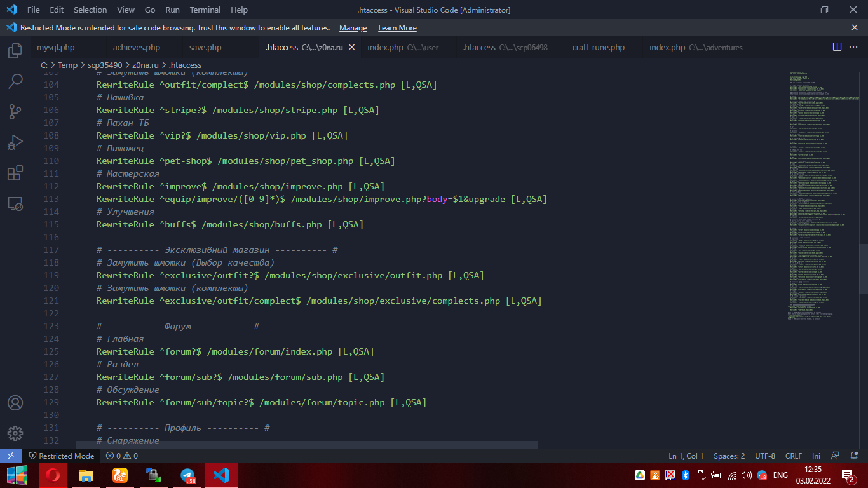
Task: Open Run and Debug view
Action: pos(15,142)
